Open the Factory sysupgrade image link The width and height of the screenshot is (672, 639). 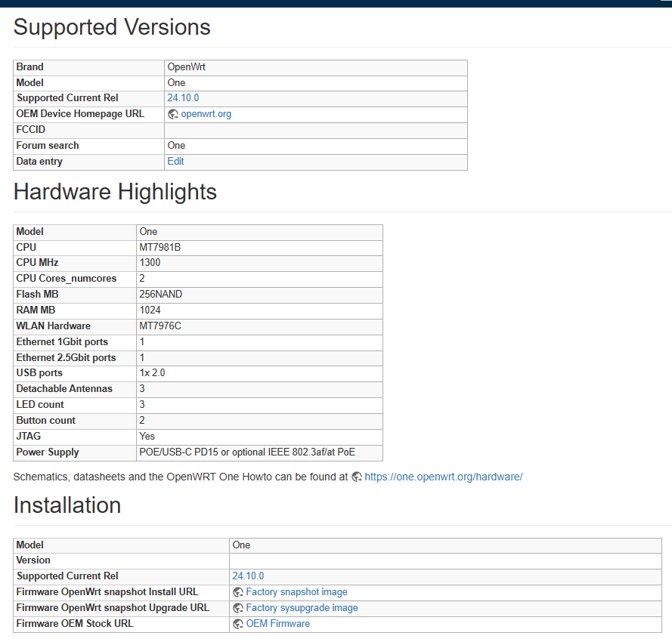coord(302,608)
